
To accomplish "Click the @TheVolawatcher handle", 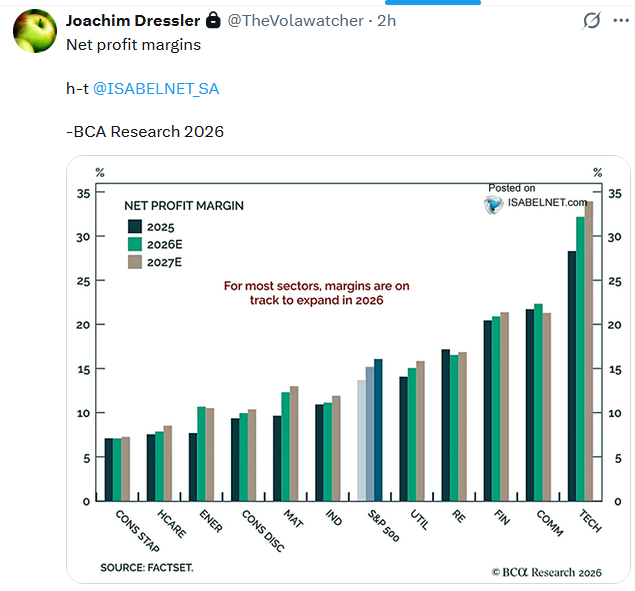I will point(296,21).
